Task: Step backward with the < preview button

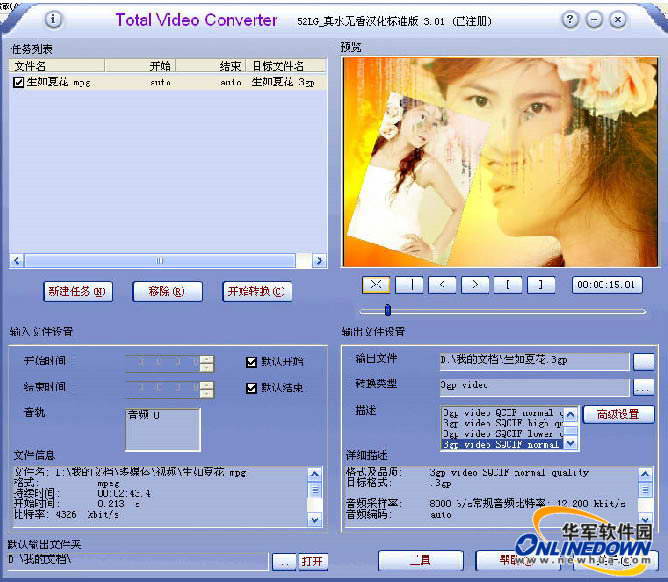Action: click(x=442, y=285)
